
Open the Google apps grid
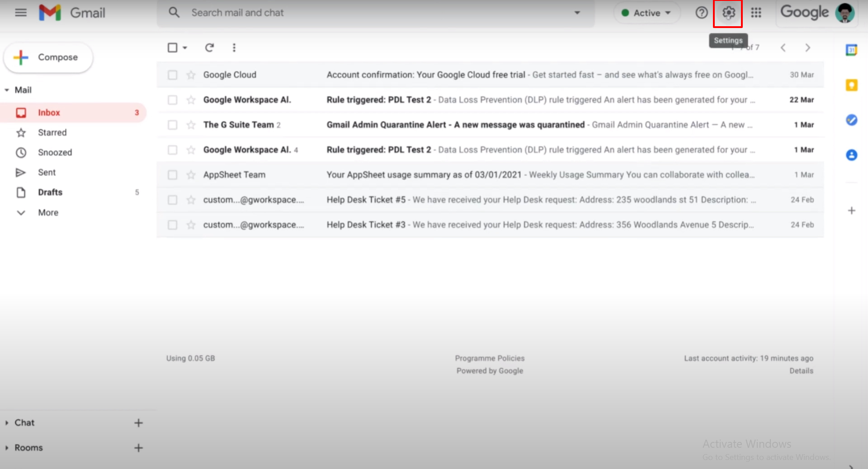(x=756, y=13)
